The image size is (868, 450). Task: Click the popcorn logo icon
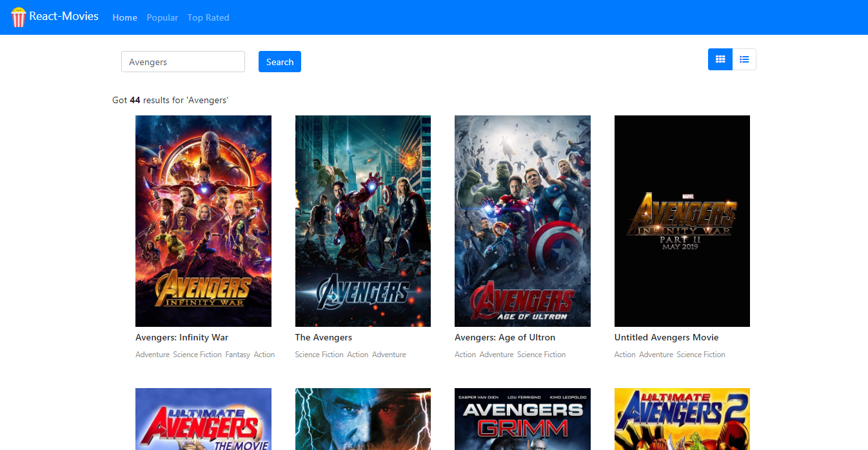[x=19, y=17]
